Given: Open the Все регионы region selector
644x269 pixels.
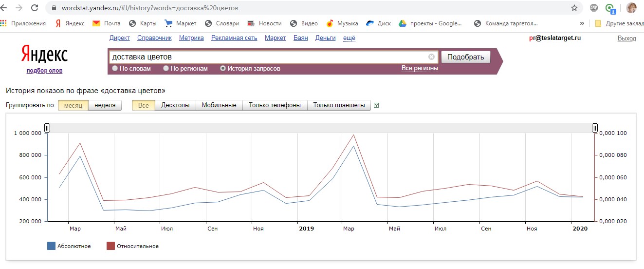Looking at the screenshot, I should 420,68.
